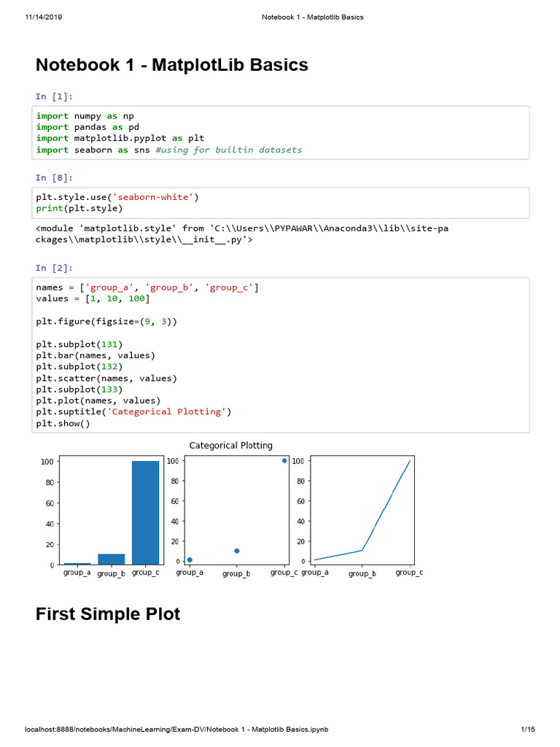Click the 'First Simple Plot' section heading

point(108,614)
